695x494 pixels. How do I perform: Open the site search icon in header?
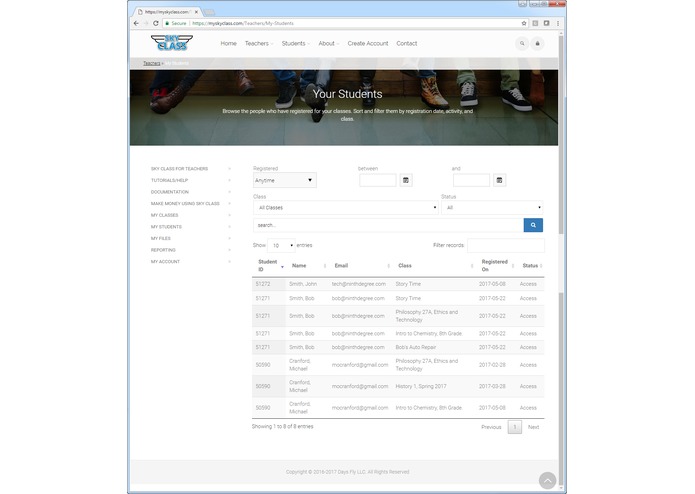(522, 43)
